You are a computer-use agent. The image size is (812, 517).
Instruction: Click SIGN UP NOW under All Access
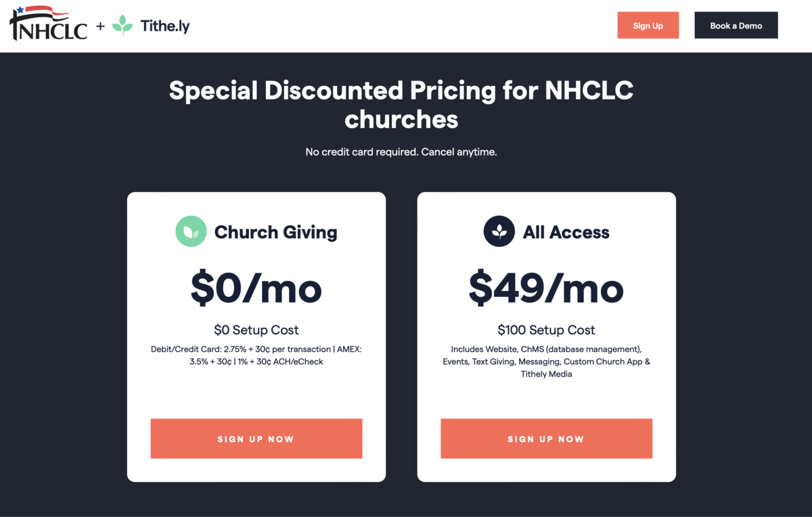click(x=546, y=439)
